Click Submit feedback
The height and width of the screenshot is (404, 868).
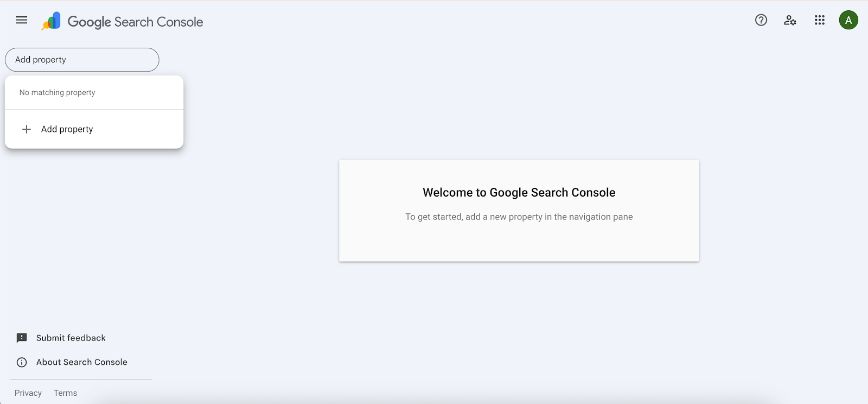pos(71,337)
